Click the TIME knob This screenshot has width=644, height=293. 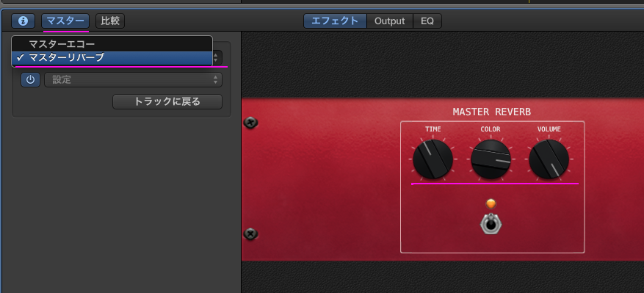click(433, 159)
